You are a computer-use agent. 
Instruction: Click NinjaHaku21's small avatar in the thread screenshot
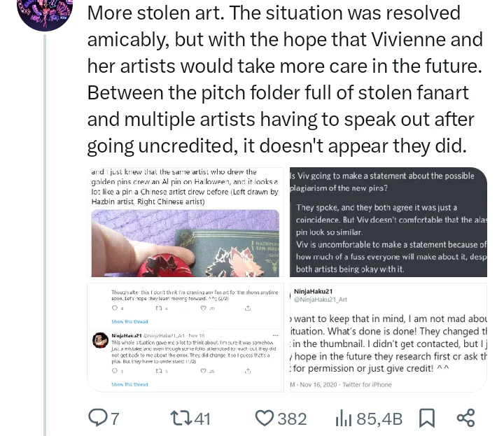(100, 339)
